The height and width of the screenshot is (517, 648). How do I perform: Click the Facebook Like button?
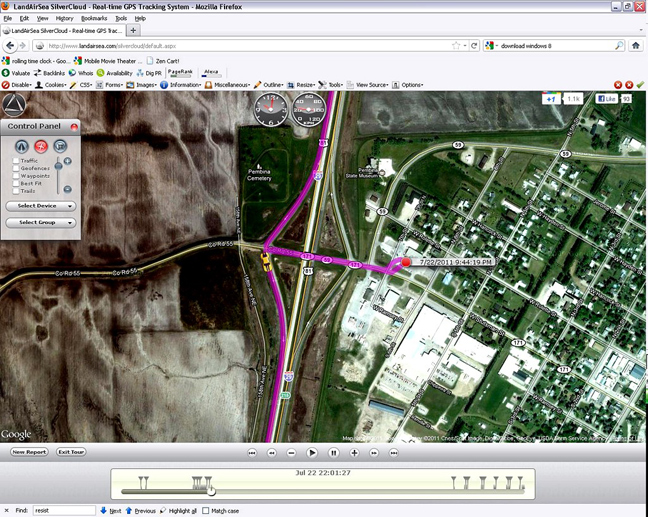click(607, 99)
